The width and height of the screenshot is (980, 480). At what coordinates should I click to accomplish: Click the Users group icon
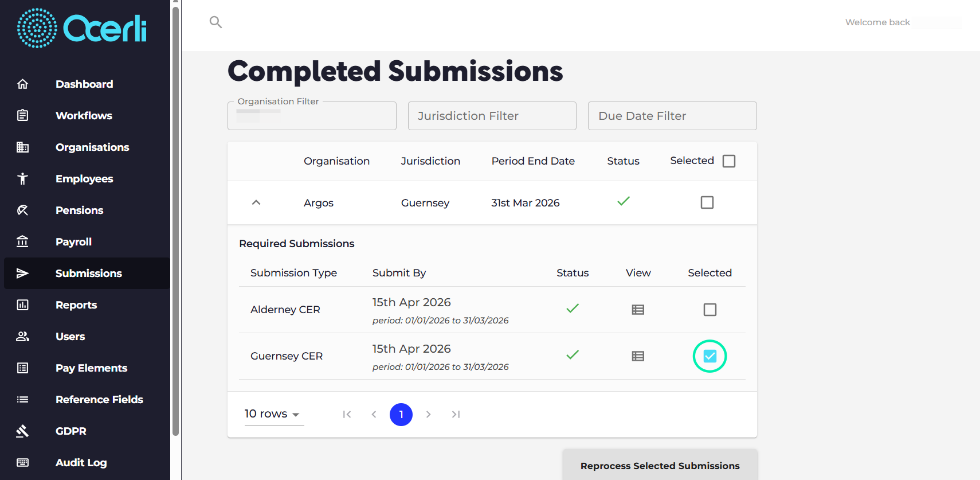click(x=23, y=337)
